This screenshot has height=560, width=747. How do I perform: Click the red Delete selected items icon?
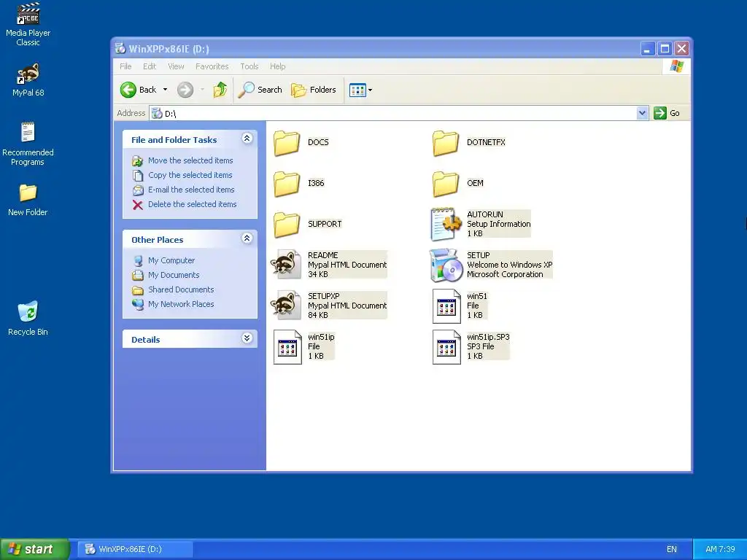pos(138,205)
